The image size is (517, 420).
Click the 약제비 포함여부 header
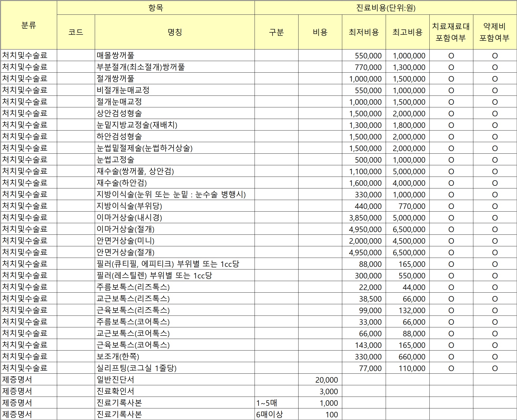[495, 32]
